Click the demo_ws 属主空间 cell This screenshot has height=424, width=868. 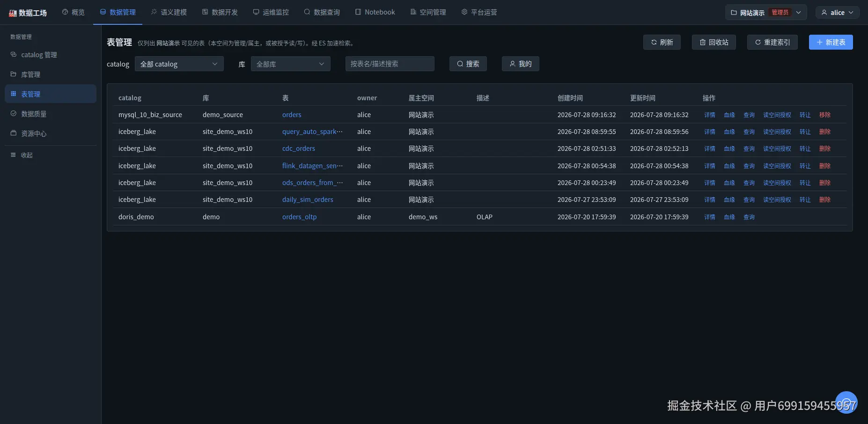[423, 217]
